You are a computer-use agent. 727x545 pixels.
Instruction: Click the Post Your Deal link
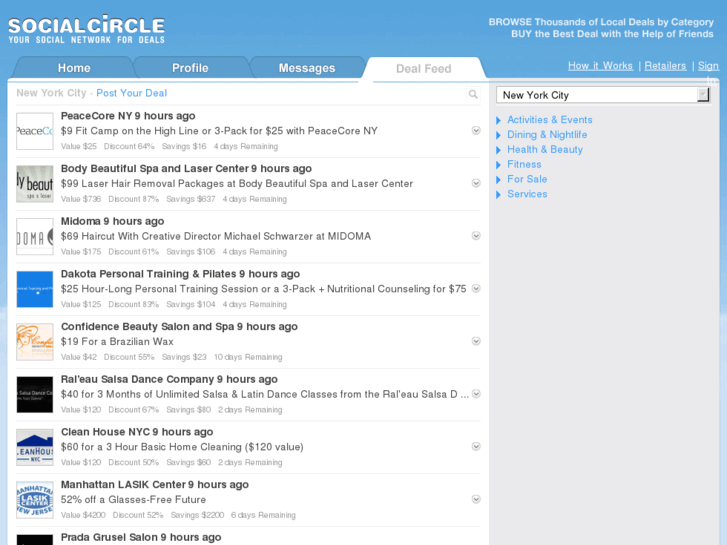(x=132, y=93)
